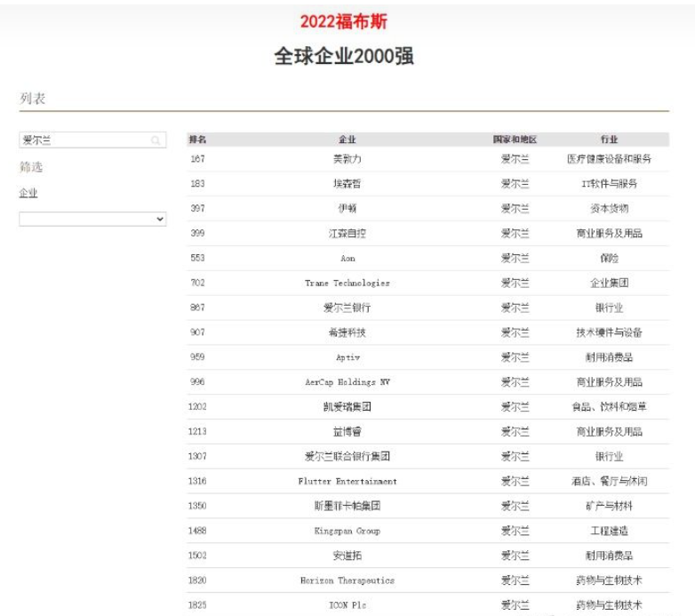The width and height of the screenshot is (695, 616).
Task: Click the search field containing 爱尔兰
Action: (84, 140)
